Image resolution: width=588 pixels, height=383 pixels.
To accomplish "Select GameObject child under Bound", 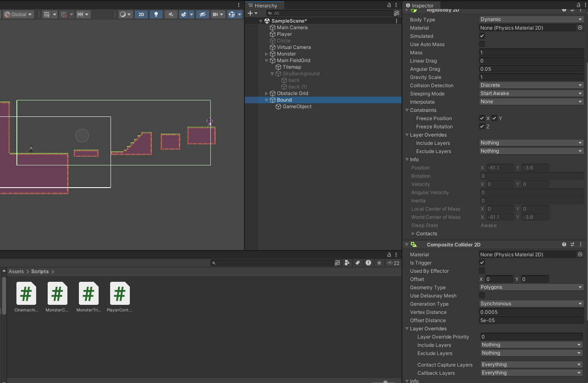I will tap(297, 107).
